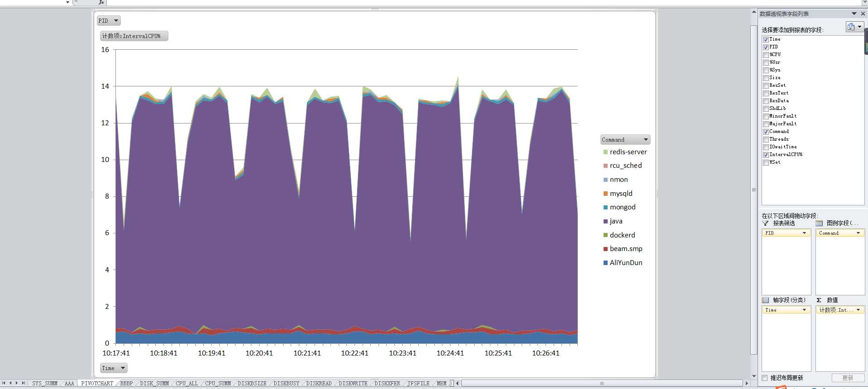This screenshot has height=389, width=868.
Task: Open the DISKWRITE sheet tab
Action: 353,384
